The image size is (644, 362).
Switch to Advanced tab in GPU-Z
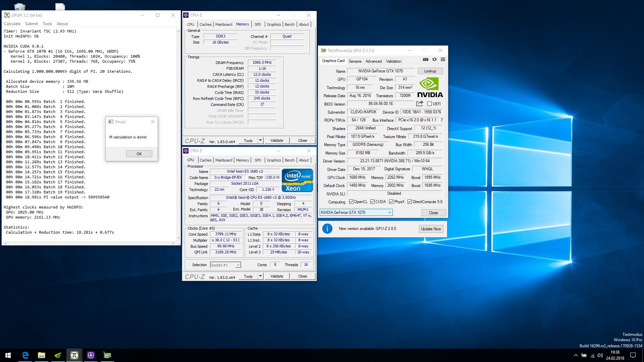click(x=374, y=61)
